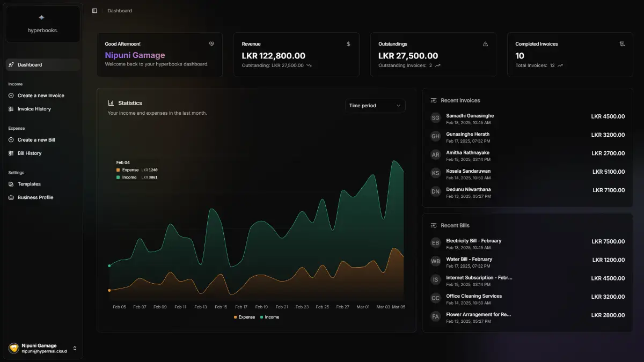Viewport: 644px width, 362px height.
Task: Click the dollar icon on Revenue card
Action: 348,44
